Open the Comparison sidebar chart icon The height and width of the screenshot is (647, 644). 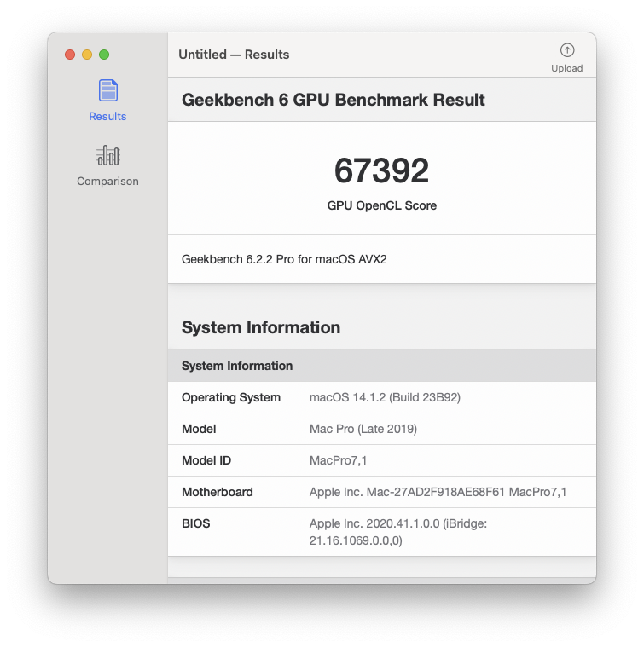click(x=107, y=155)
